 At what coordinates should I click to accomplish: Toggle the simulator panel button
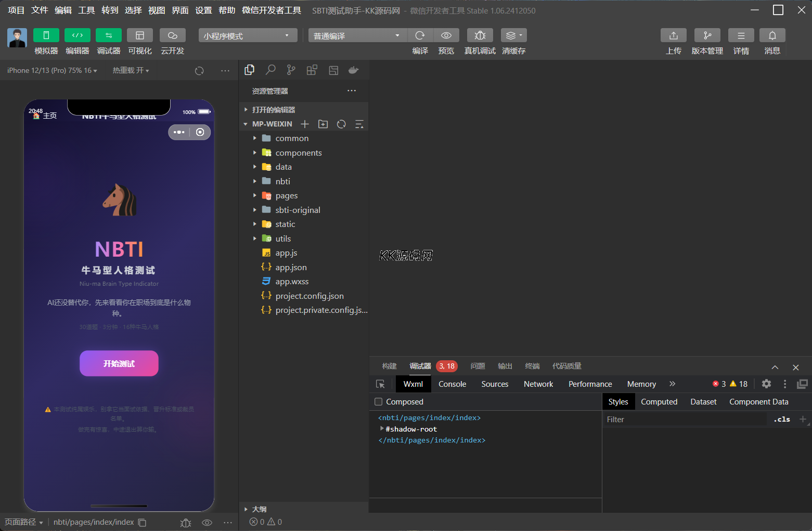coord(46,35)
